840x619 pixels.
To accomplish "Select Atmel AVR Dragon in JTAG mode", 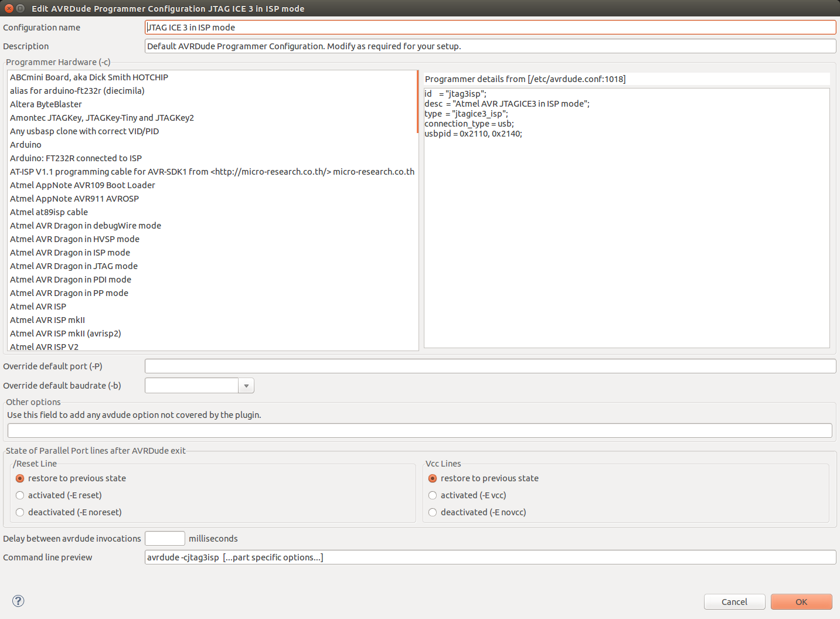I will [x=212, y=266].
